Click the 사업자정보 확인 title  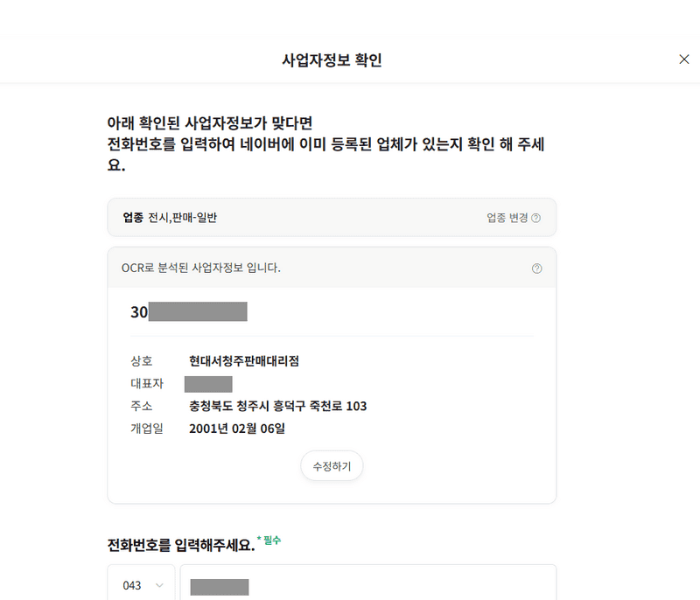[332, 60]
